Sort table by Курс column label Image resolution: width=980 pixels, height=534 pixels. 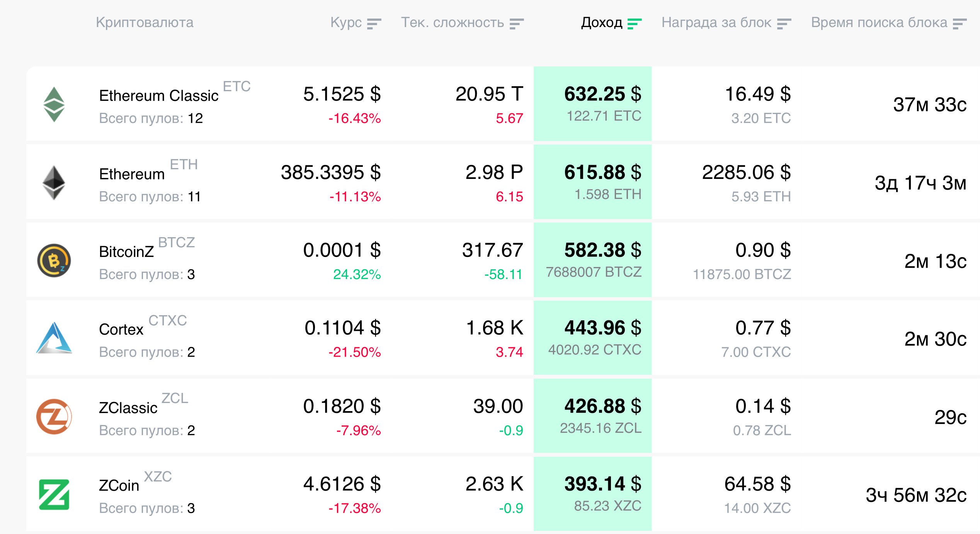346,22
